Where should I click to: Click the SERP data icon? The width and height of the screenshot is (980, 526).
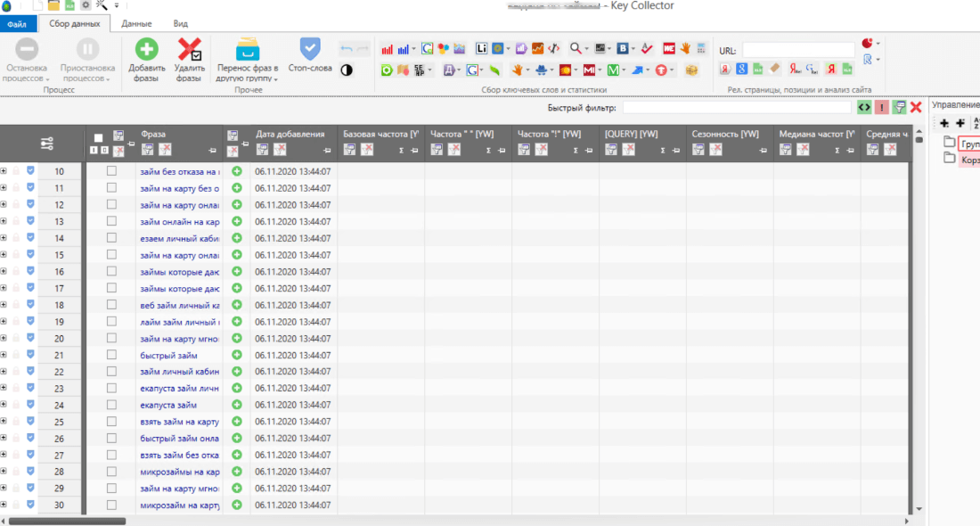[x=419, y=70]
